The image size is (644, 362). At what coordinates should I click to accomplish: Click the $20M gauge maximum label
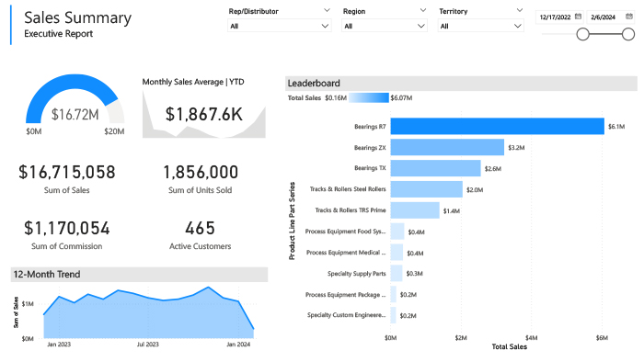[114, 131]
